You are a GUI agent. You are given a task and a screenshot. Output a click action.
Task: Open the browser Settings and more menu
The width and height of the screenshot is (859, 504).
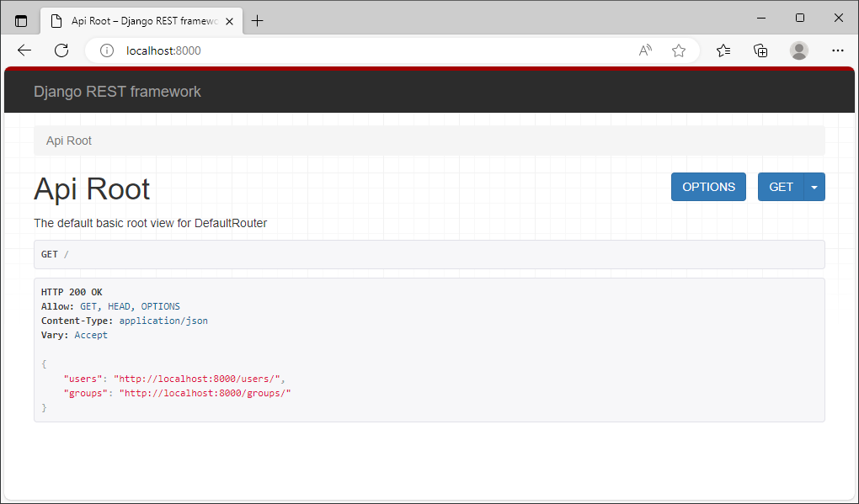coord(838,50)
